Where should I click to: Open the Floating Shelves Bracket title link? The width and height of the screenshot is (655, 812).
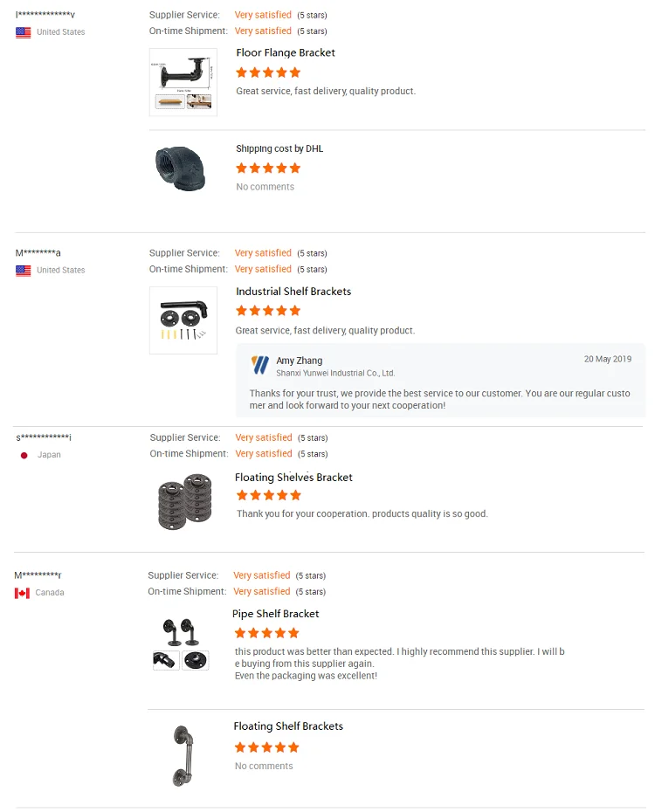pyautogui.click(x=293, y=478)
